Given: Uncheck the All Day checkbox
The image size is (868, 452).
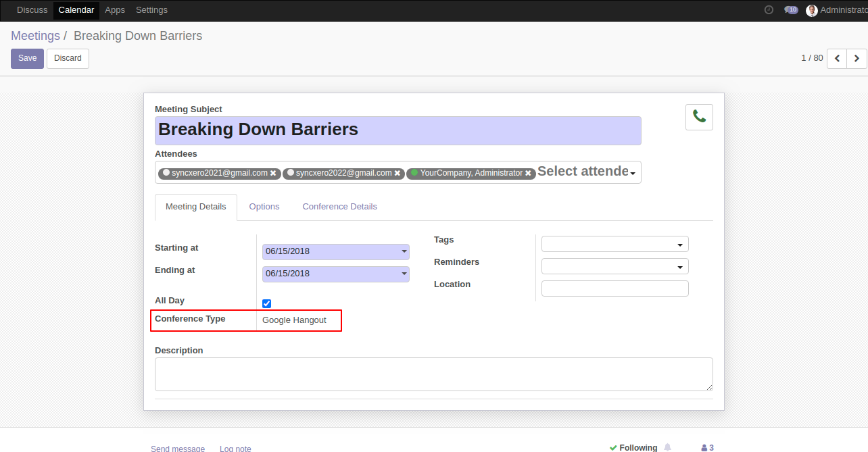Looking at the screenshot, I should pos(266,303).
